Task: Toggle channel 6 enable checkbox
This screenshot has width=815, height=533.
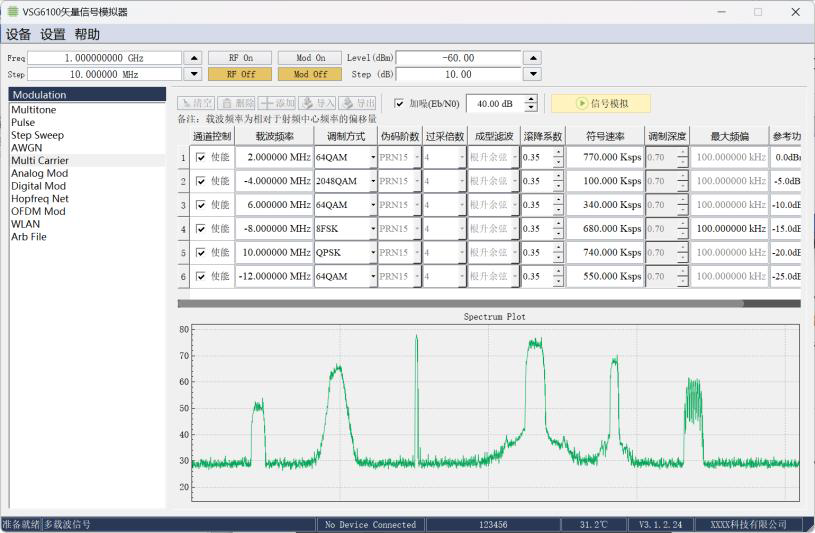Action: (x=201, y=277)
